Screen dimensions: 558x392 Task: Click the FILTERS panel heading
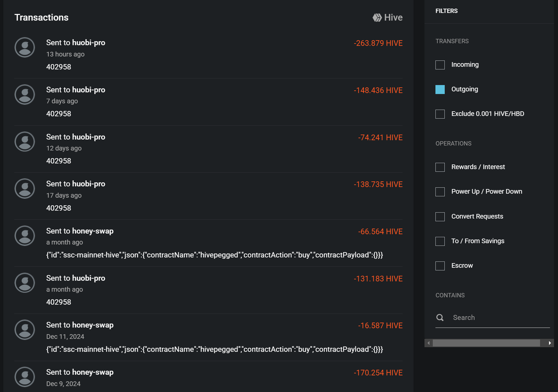[x=446, y=11]
